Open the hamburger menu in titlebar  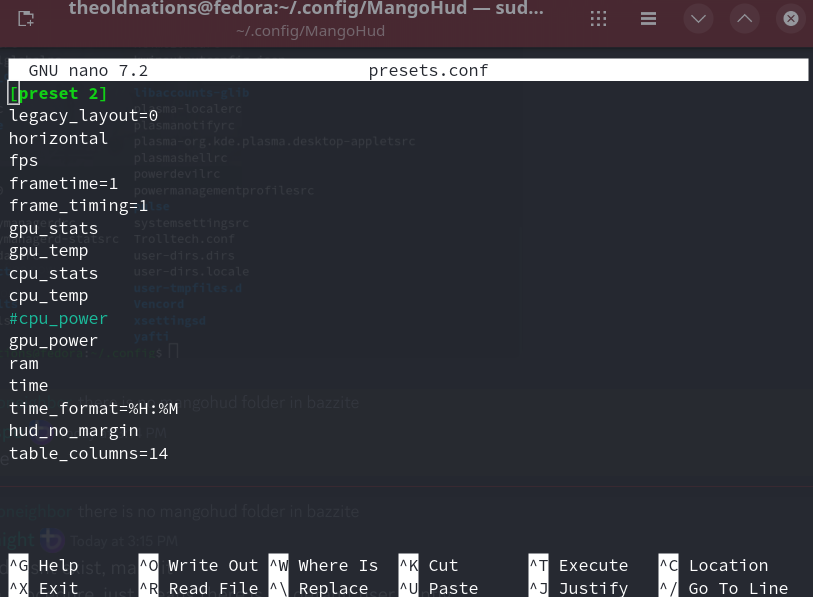pos(648,19)
